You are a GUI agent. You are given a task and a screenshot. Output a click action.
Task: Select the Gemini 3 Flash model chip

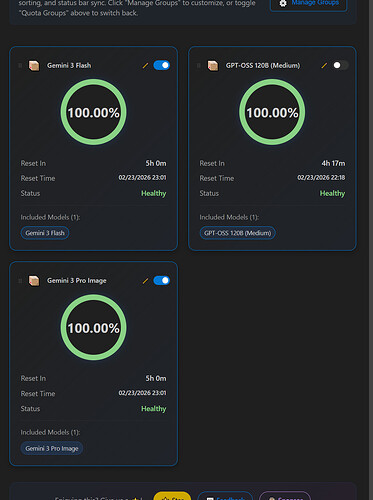[x=45, y=233]
